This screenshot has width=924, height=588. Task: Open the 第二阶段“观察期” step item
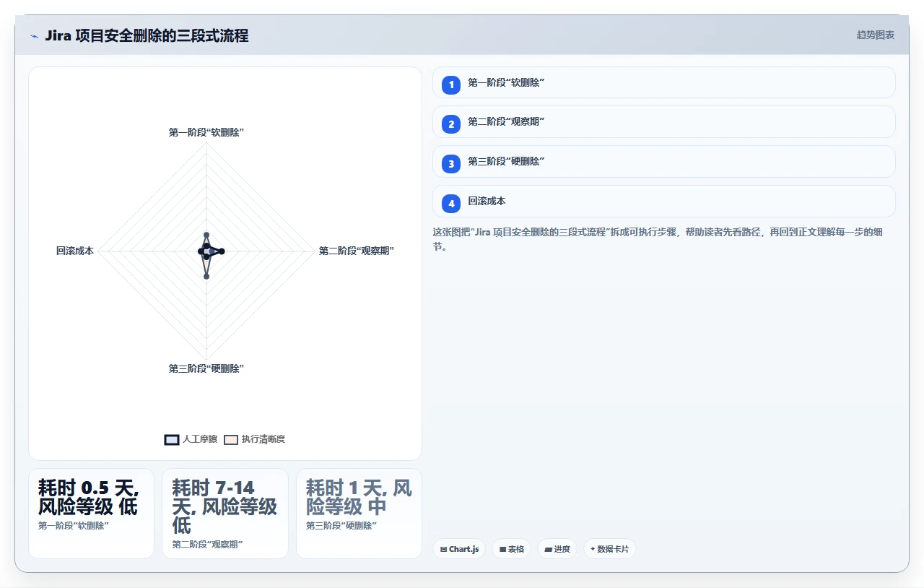pos(663,121)
